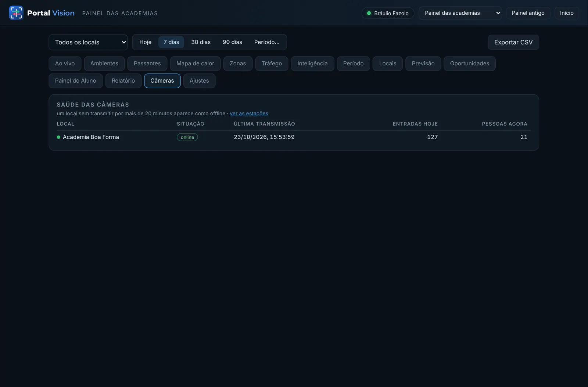Open the Oportunidades tab
The width and height of the screenshot is (588, 387).
click(x=470, y=64)
